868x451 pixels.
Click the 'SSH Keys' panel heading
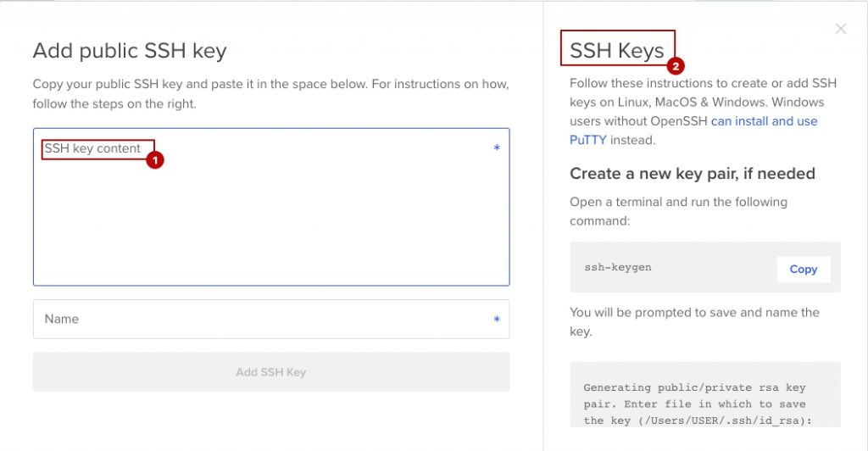[617, 50]
